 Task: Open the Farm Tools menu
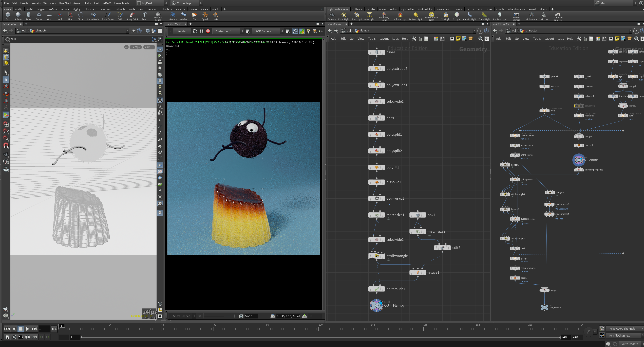pos(121,3)
